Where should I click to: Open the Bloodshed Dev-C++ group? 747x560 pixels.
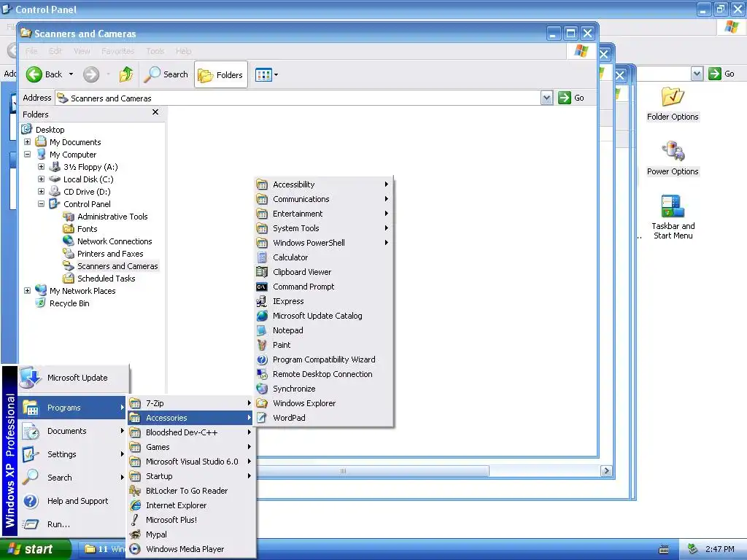[x=190, y=432]
